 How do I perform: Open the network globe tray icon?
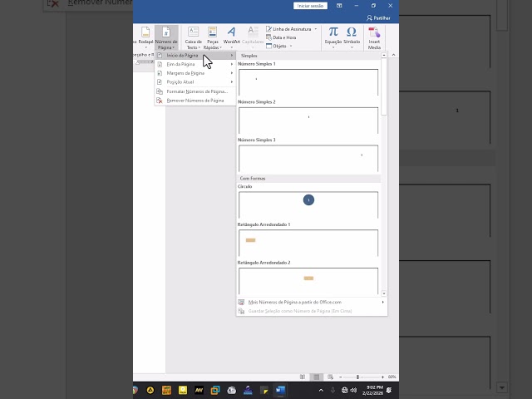pyautogui.click(x=345, y=390)
